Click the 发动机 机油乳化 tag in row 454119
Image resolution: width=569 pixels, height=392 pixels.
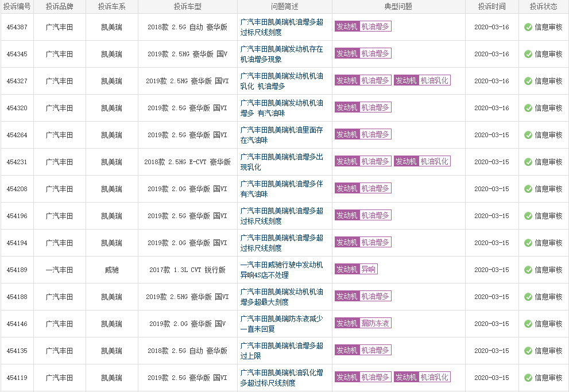click(422, 377)
